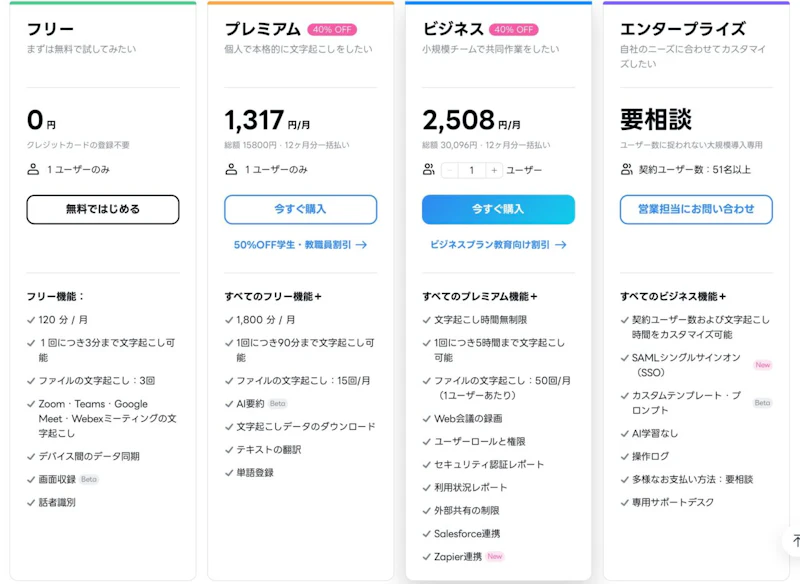Screen dimensions: 800x584
Task: Click the 無料ではじめる button
Action: point(103,209)
